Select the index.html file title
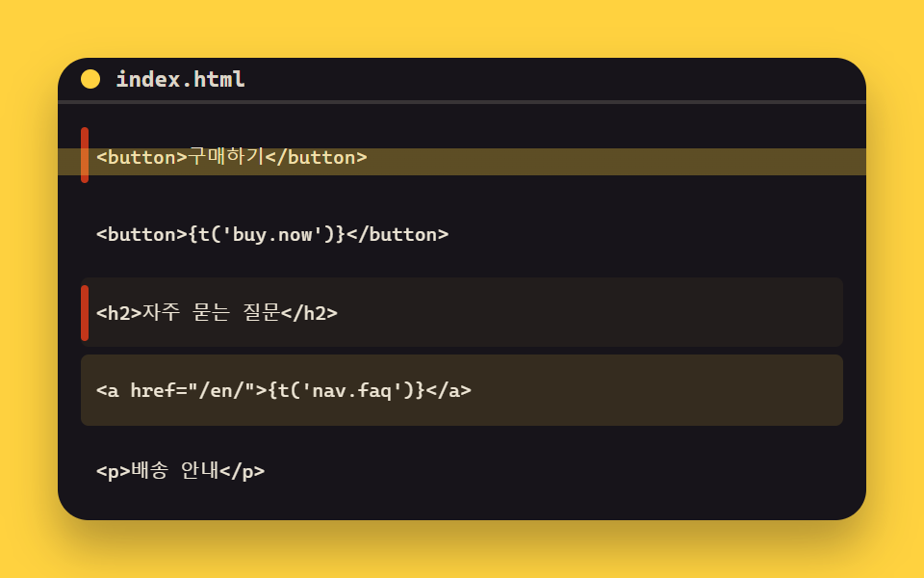The height and width of the screenshot is (578, 924). (x=180, y=79)
